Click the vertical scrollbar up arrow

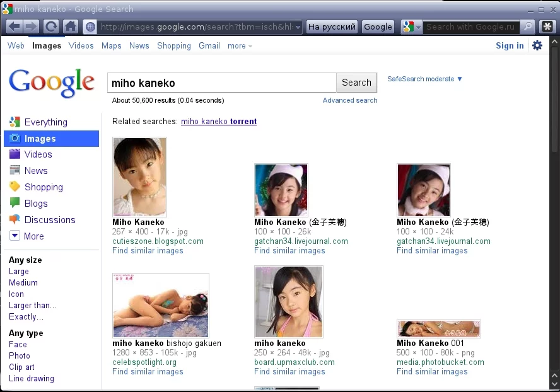tap(554, 42)
